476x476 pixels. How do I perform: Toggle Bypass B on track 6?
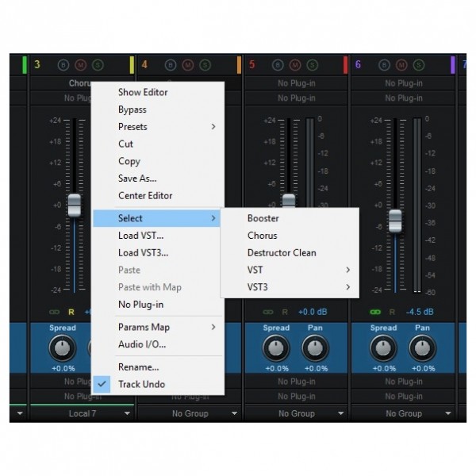tap(384, 65)
